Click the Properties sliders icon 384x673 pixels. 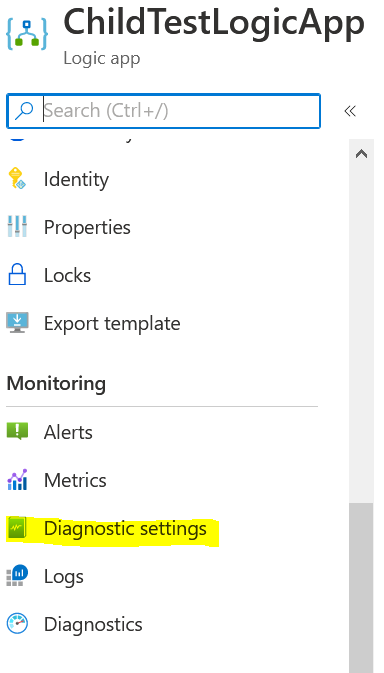[x=17, y=227]
